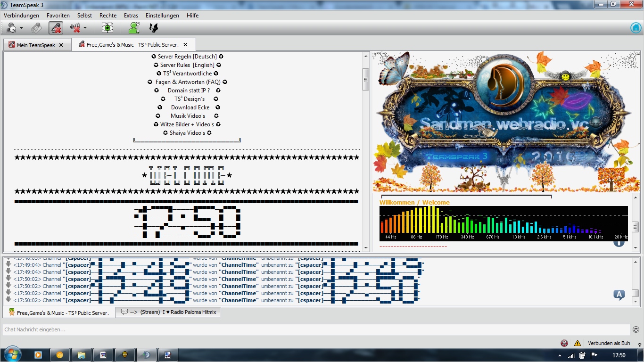Click the blue A speech-bubble icon in chat
Screen dimensions: 644x362
point(619,295)
